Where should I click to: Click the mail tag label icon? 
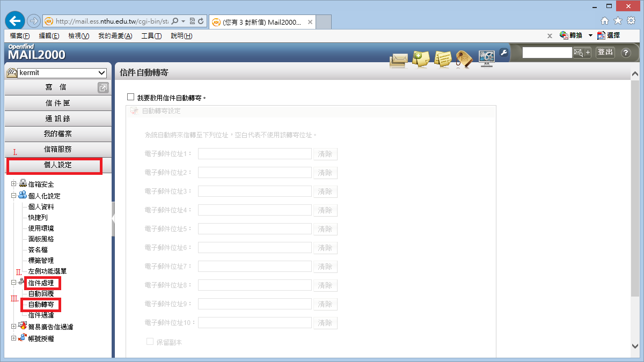click(x=464, y=58)
